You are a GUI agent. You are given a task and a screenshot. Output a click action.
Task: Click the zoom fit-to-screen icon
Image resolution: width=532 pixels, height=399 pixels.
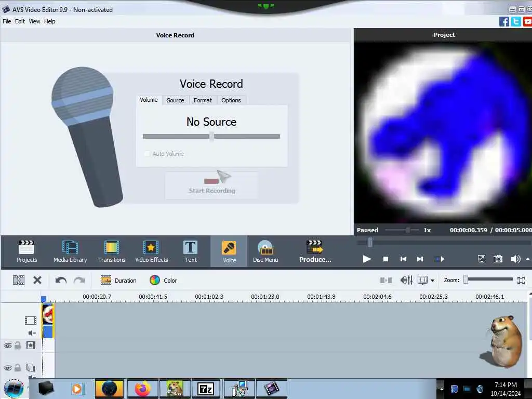pyautogui.click(x=521, y=280)
